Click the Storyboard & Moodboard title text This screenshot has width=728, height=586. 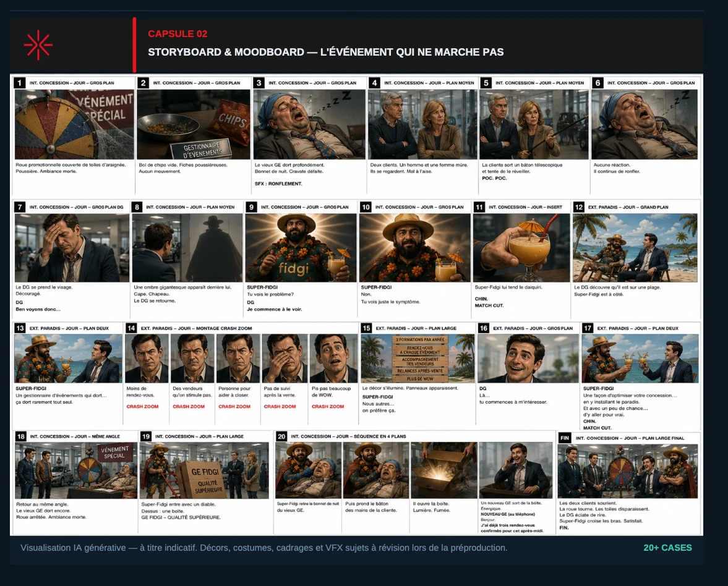pos(325,52)
